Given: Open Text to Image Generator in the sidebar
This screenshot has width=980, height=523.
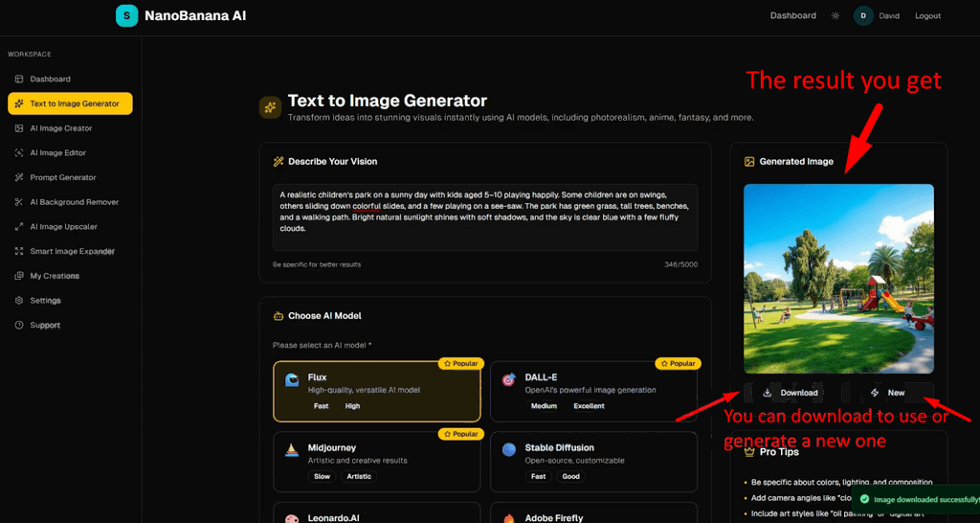Looking at the screenshot, I should pos(70,103).
